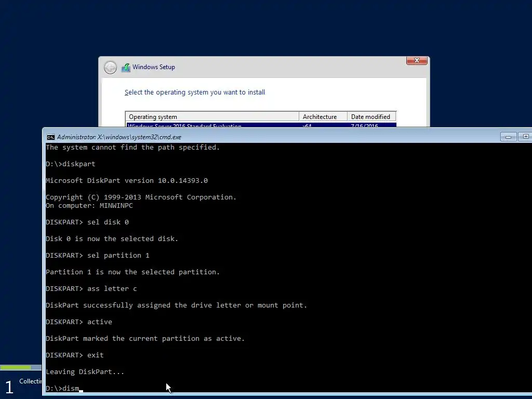
Task: Sort by Date modified column header
Action: (371, 117)
